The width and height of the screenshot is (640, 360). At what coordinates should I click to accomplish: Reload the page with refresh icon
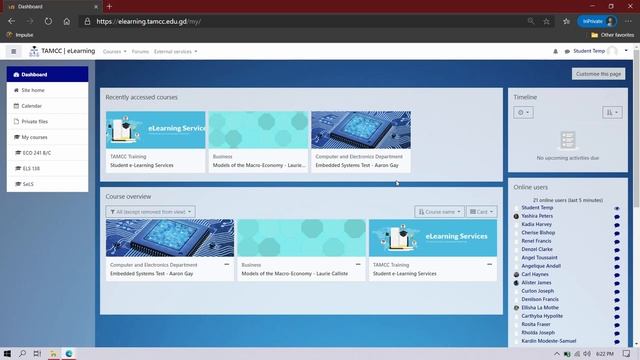pos(48,21)
